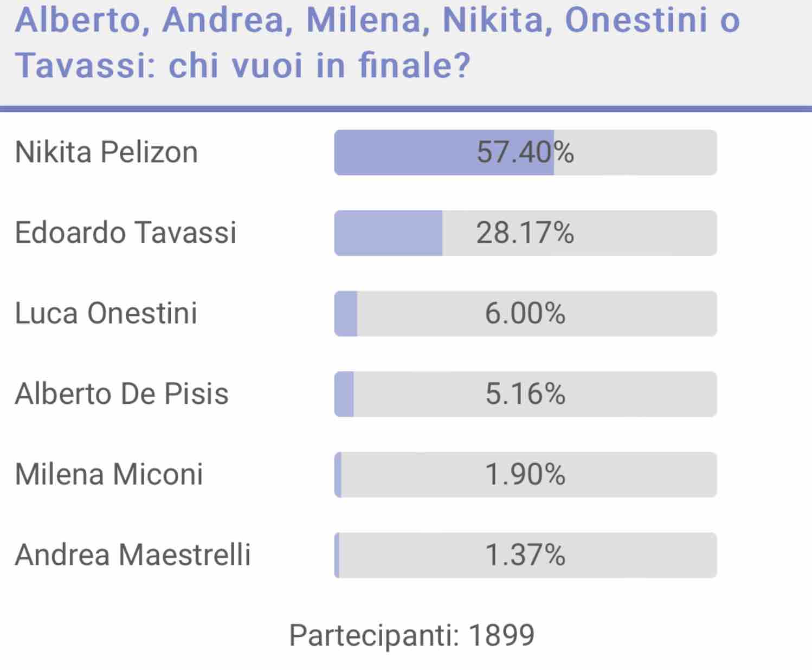Screen dimensions: 812x670
Task: Click the Nikita Pelizon 57.40% bar
Action: (525, 152)
